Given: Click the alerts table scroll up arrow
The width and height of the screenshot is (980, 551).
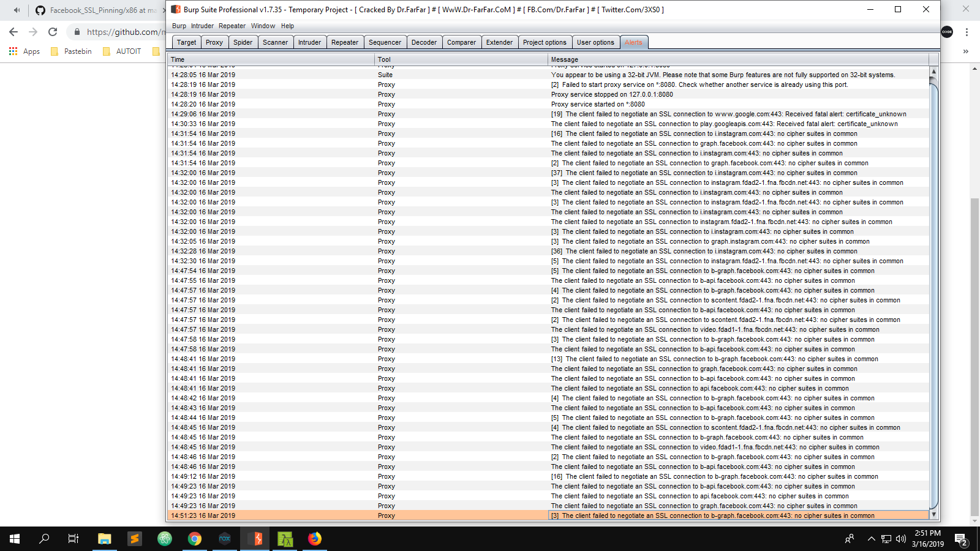Looking at the screenshot, I should pos(933,71).
